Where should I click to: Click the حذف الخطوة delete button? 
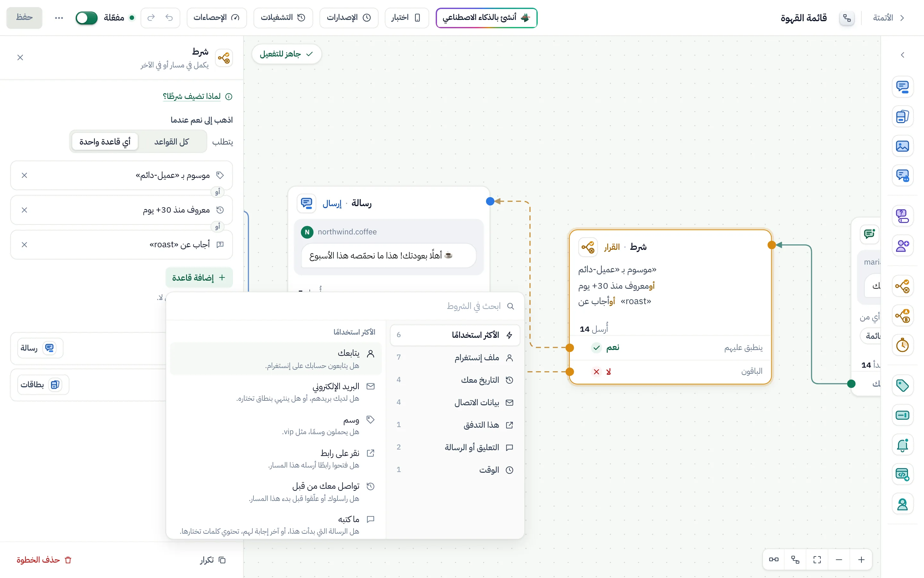point(44,560)
